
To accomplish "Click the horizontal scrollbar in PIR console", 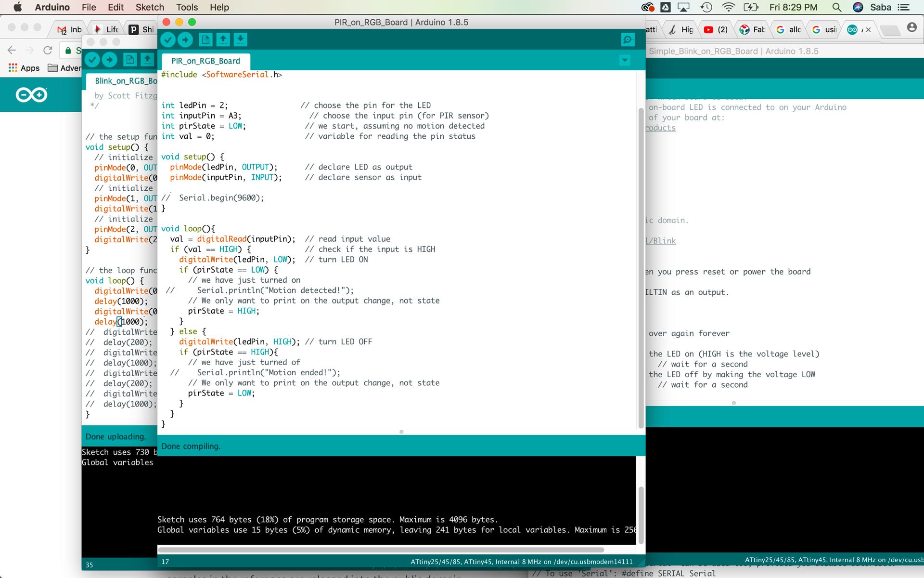I will pos(381,550).
